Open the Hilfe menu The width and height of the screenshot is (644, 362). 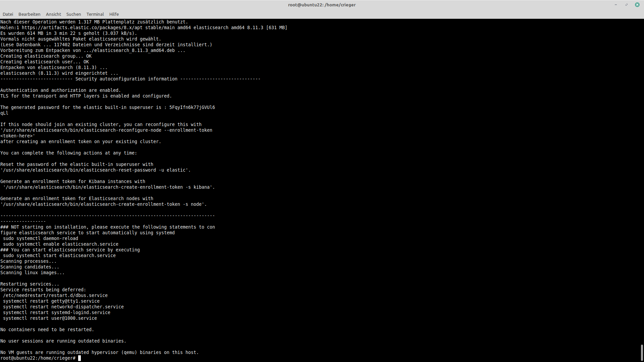[114, 14]
